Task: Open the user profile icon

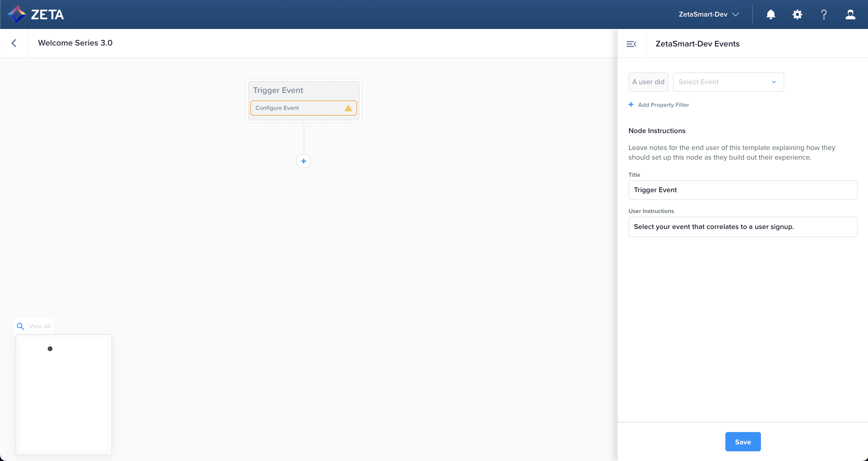Action: pos(850,14)
